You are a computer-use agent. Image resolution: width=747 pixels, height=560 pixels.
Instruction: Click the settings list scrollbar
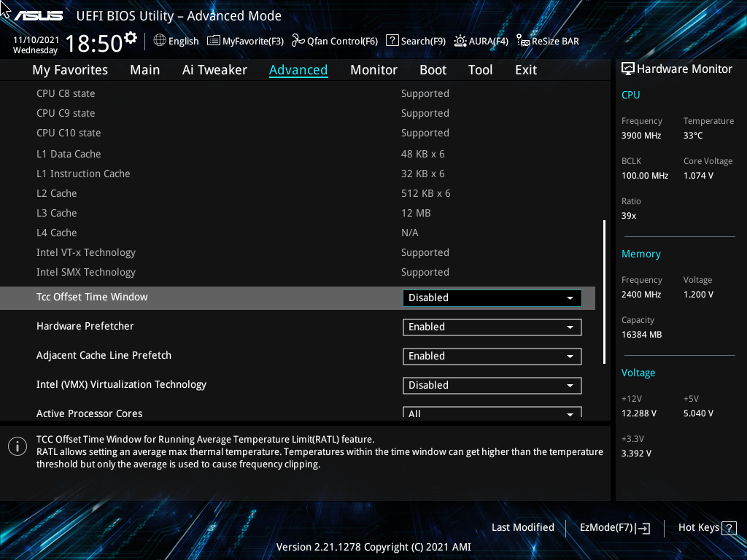coord(605,292)
